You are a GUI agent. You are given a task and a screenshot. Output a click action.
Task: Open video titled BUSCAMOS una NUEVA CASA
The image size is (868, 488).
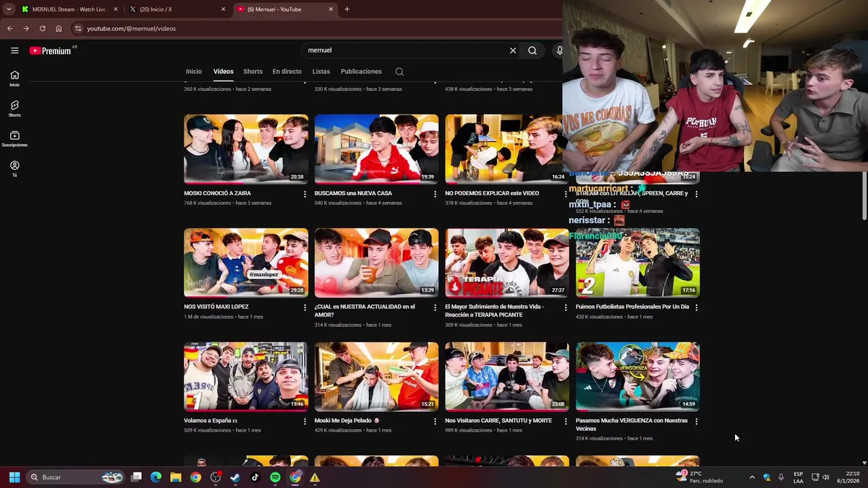click(x=353, y=193)
